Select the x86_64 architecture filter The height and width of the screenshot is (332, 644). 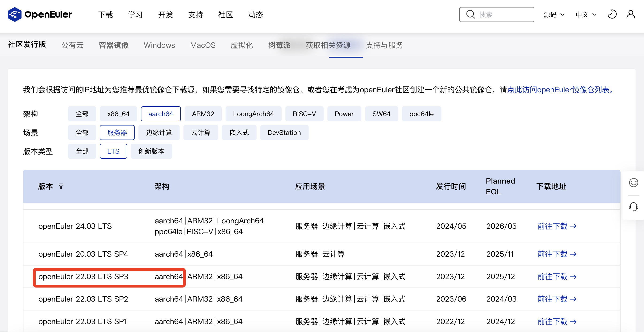(x=118, y=114)
